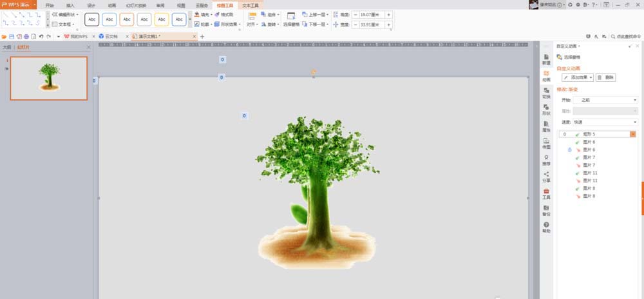
Task: Expand the 旋转 rotate dropdown
Action: coord(278,24)
